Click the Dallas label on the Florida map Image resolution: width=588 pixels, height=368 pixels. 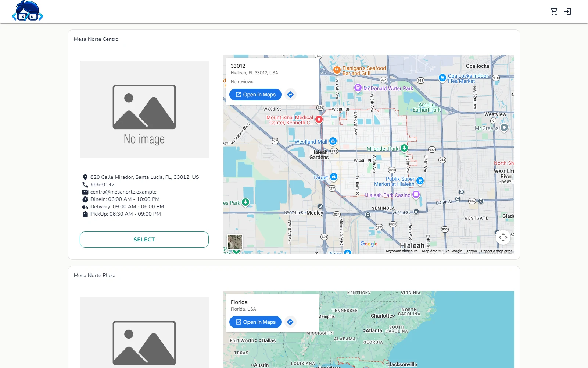pyautogui.click(x=269, y=340)
